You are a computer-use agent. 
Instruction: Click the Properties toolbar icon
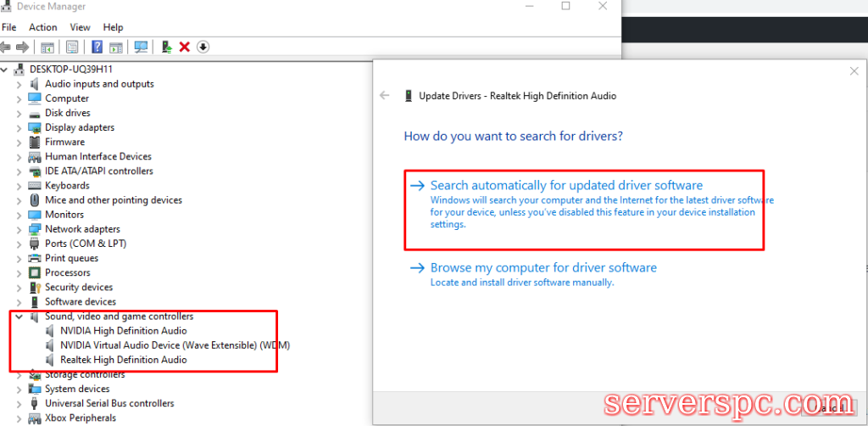[72, 47]
